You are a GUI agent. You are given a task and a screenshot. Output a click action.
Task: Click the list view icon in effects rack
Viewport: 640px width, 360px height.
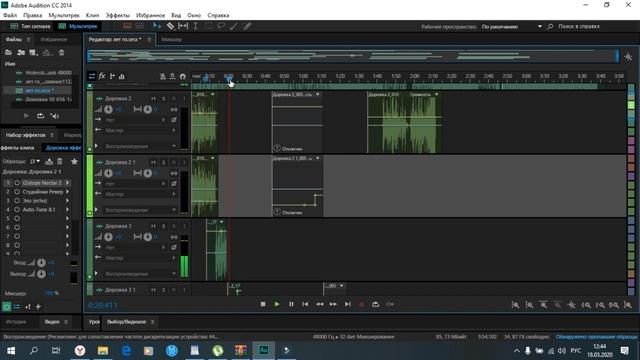coord(17,307)
